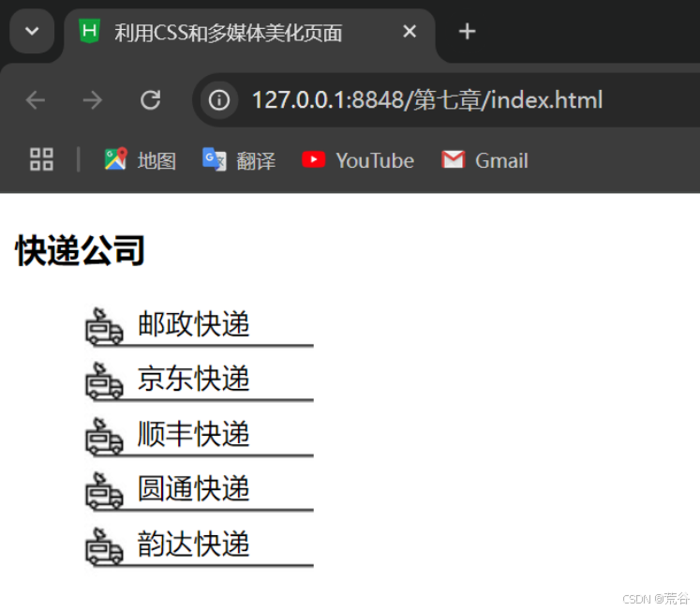Viewport: 700px width, 611px height.
Task: Click the HBuilder favicon on the tab
Action: 90,31
